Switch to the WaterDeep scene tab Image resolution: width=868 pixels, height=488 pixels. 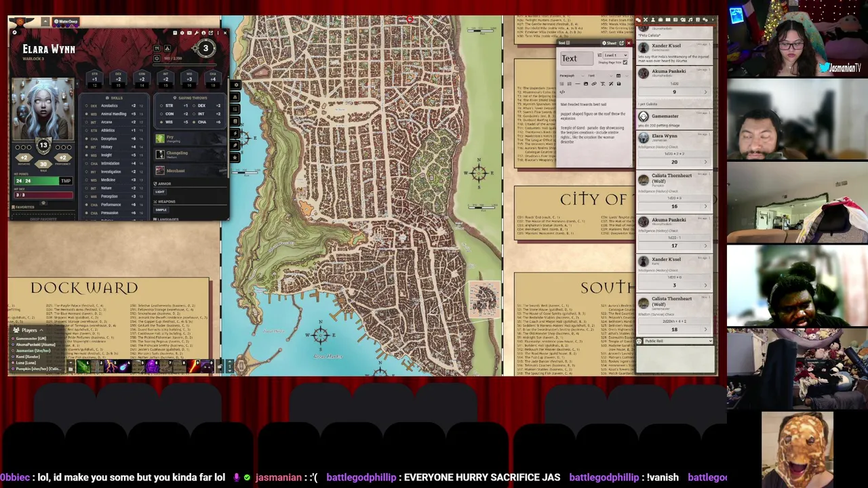pos(66,22)
